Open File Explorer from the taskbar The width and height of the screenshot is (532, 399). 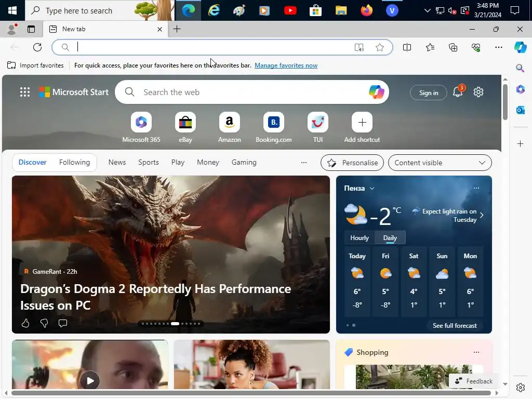tap(341, 10)
